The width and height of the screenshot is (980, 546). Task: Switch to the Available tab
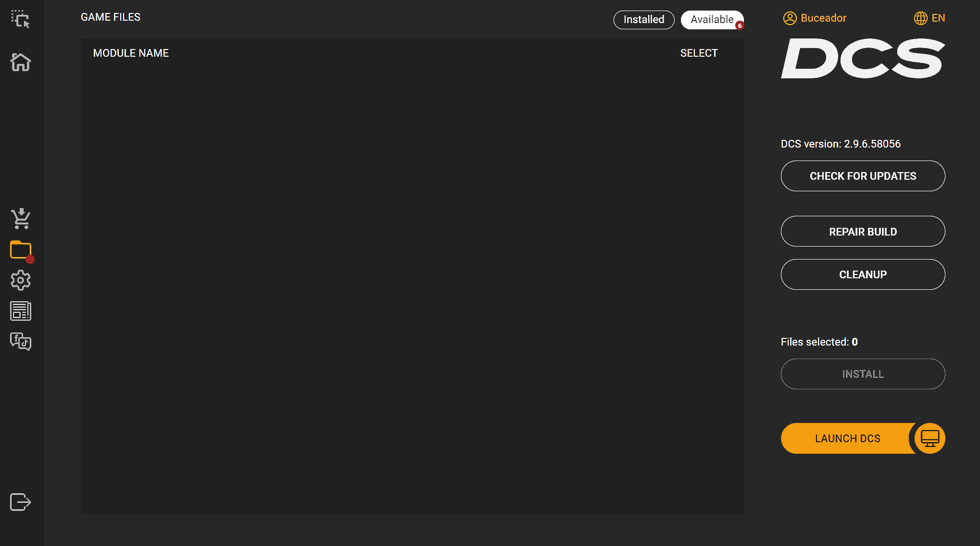pyautogui.click(x=712, y=20)
